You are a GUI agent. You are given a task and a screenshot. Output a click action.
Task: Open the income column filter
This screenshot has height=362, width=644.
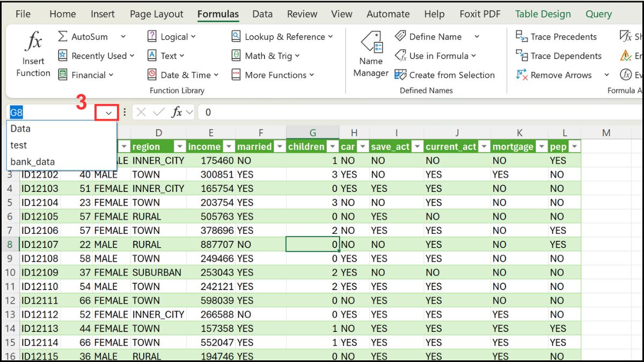point(229,146)
